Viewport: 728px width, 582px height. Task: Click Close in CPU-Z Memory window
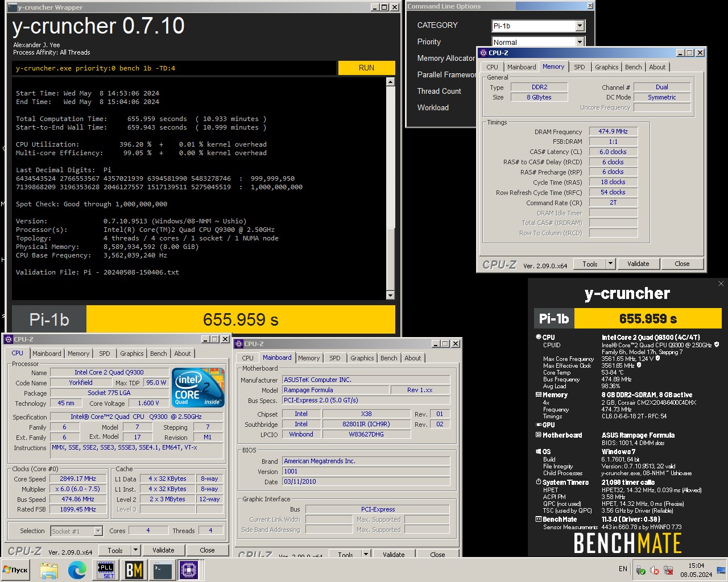coord(682,264)
